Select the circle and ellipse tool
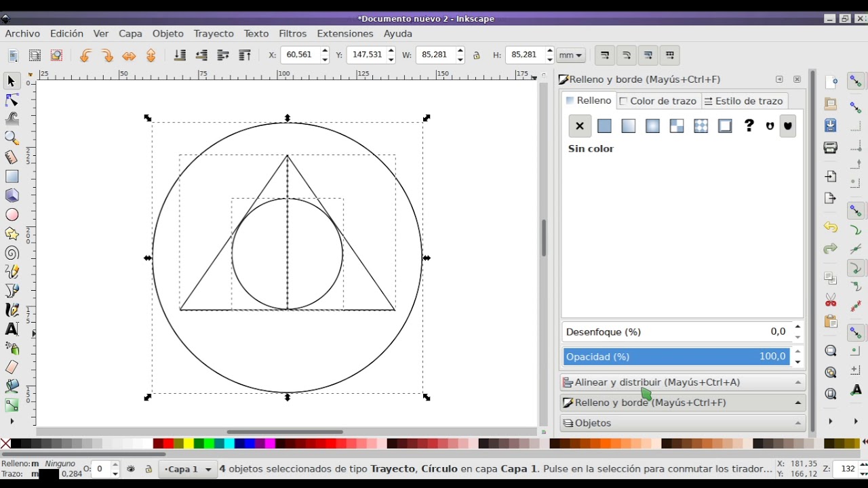Screen dimensions: 868x488 [12, 215]
